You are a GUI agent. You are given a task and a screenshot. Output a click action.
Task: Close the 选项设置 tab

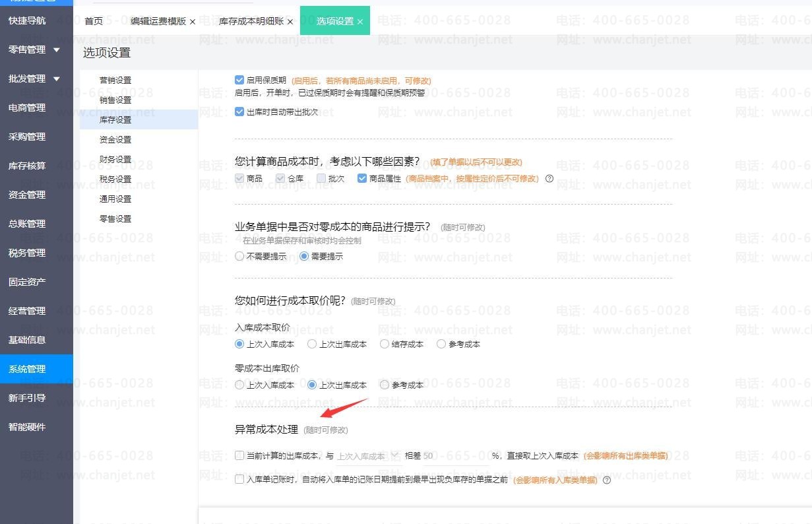(x=360, y=22)
